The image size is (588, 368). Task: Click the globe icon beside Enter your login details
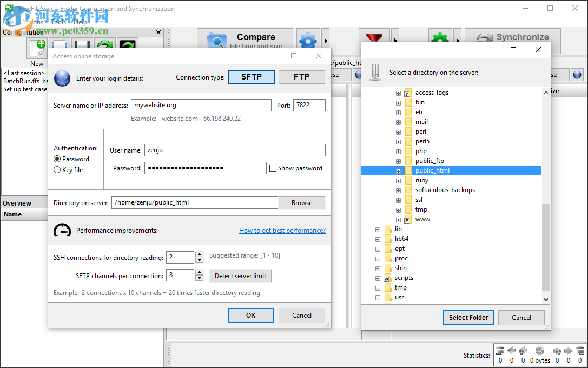[x=62, y=78]
